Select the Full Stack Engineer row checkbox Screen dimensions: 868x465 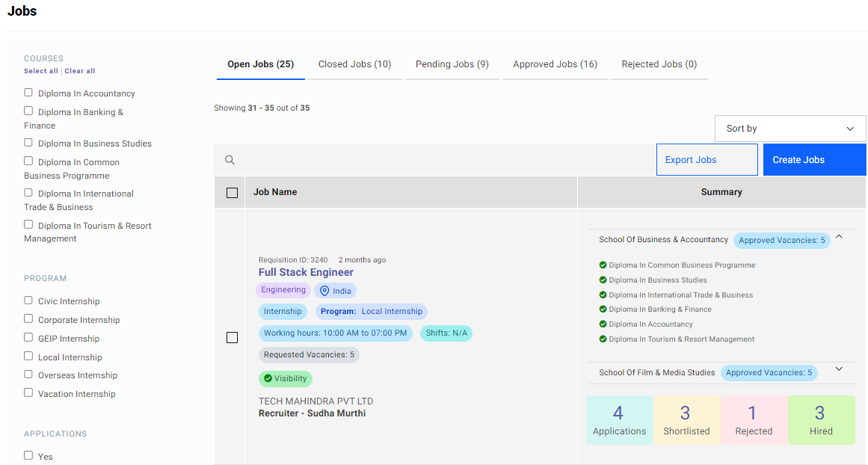(232, 337)
